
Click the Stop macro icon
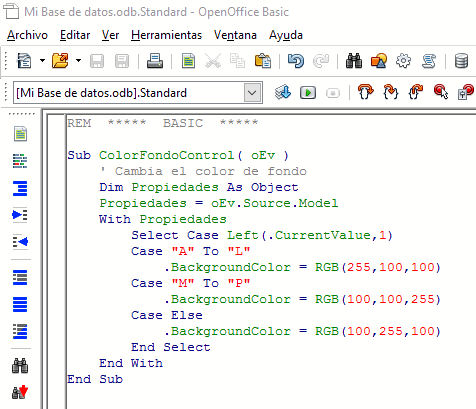(333, 93)
